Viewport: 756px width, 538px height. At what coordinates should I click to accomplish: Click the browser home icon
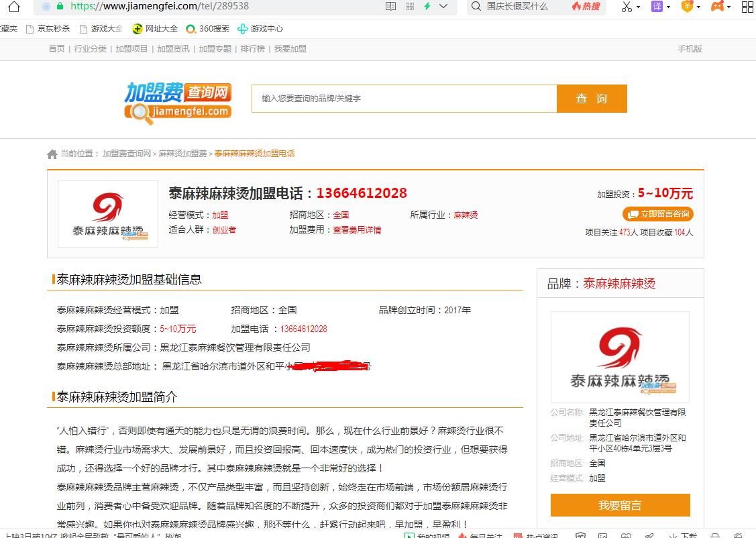pos(13,7)
